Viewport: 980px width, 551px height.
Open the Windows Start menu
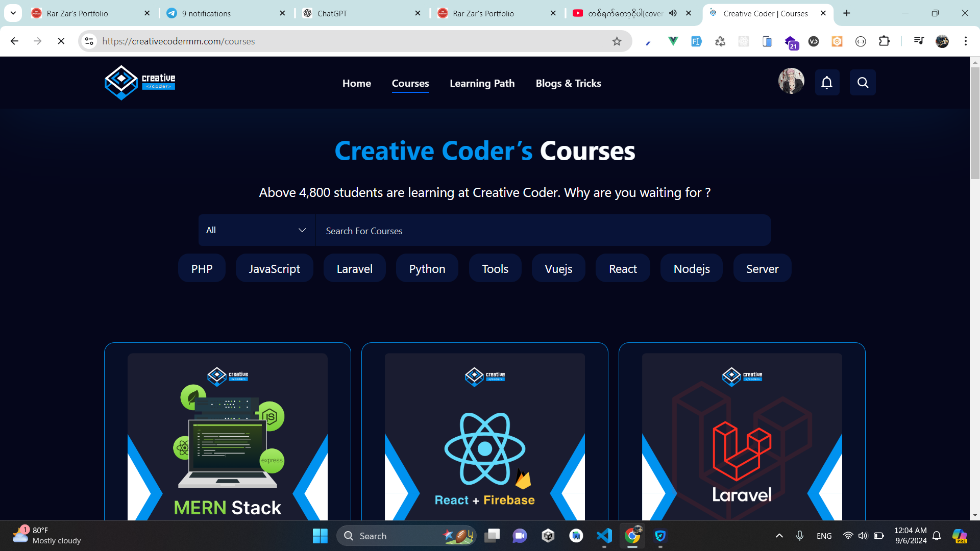320,536
